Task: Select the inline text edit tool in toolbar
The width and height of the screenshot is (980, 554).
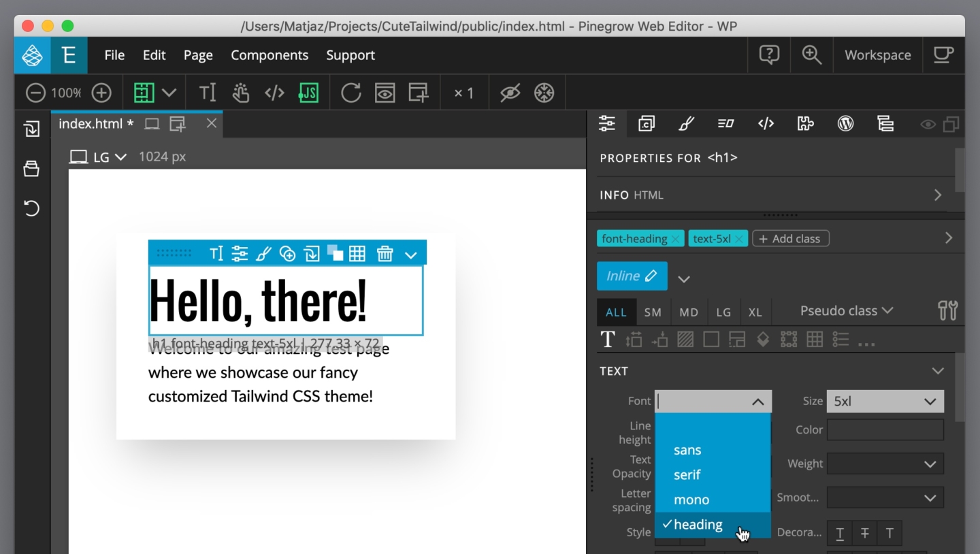Action: pyautogui.click(x=208, y=93)
